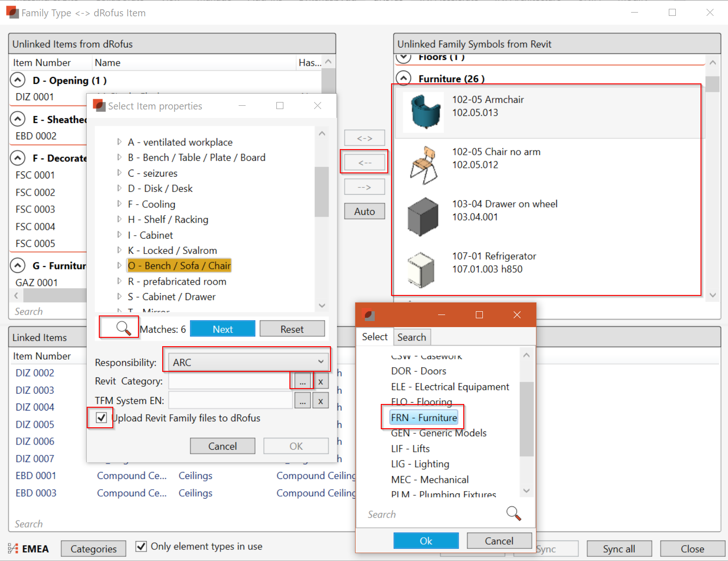Click the search magnifier in Select popup
This screenshot has width=728, height=561.
(513, 513)
